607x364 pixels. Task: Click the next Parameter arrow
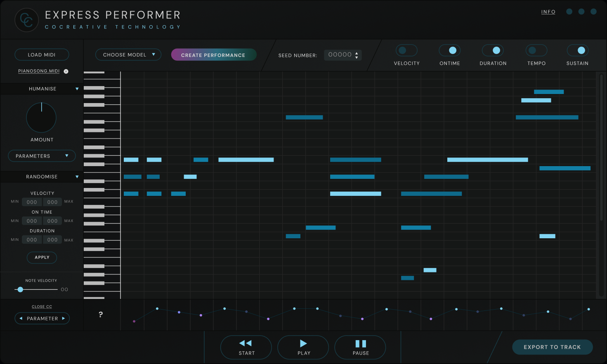64,318
